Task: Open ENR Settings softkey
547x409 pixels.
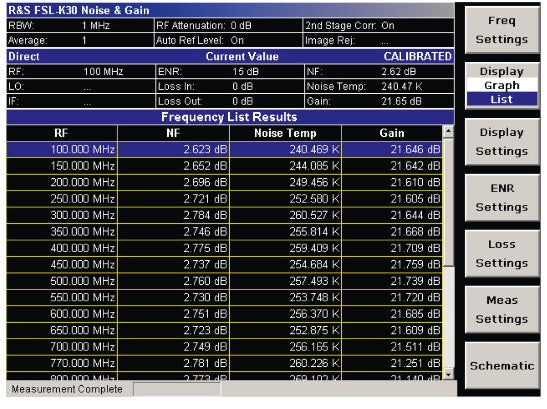Action: pyautogui.click(x=502, y=198)
